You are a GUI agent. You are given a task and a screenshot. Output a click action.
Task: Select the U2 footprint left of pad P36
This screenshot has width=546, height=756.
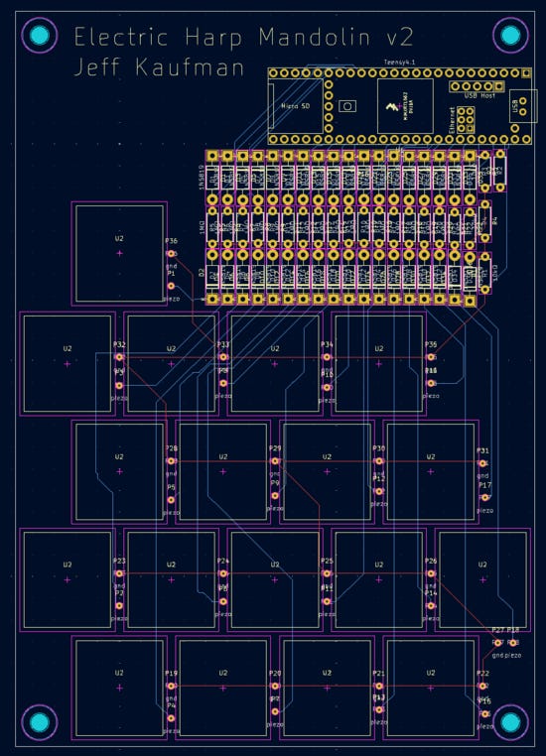pos(119,254)
